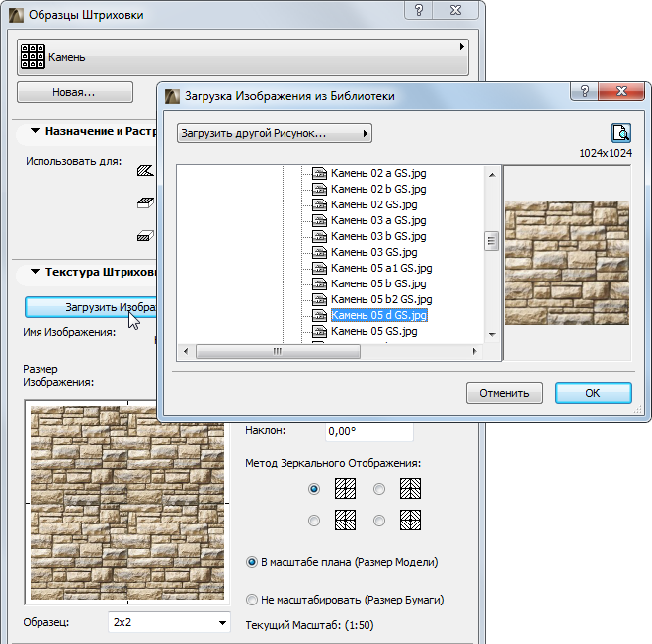This screenshot has height=644, width=652.
Task: Select top-right mirroring method radio button
Action: (379, 489)
